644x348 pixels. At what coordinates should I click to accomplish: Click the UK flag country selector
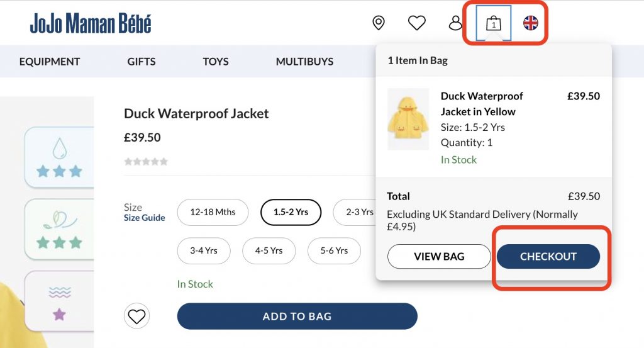click(531, 23)
